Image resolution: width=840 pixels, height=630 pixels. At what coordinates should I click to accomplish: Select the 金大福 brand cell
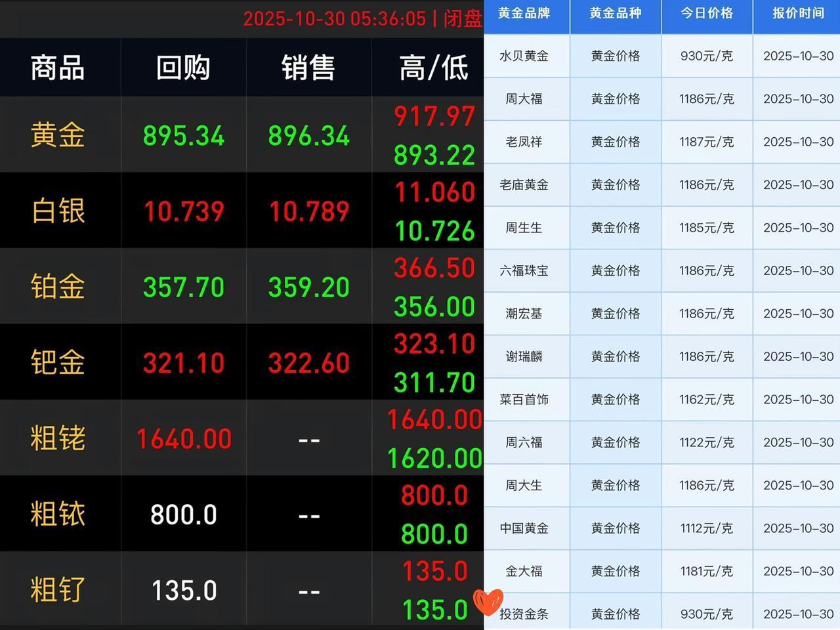click(x=524, y=571)
